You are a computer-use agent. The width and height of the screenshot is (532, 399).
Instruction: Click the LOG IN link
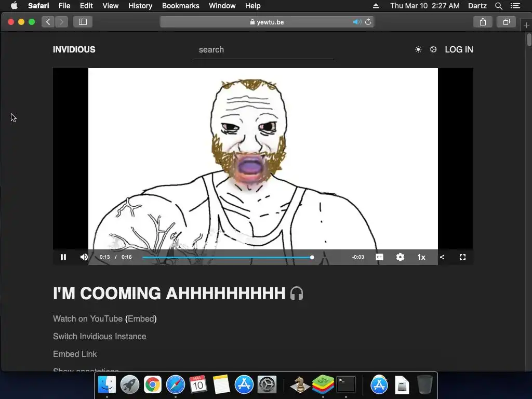[459, 49]
